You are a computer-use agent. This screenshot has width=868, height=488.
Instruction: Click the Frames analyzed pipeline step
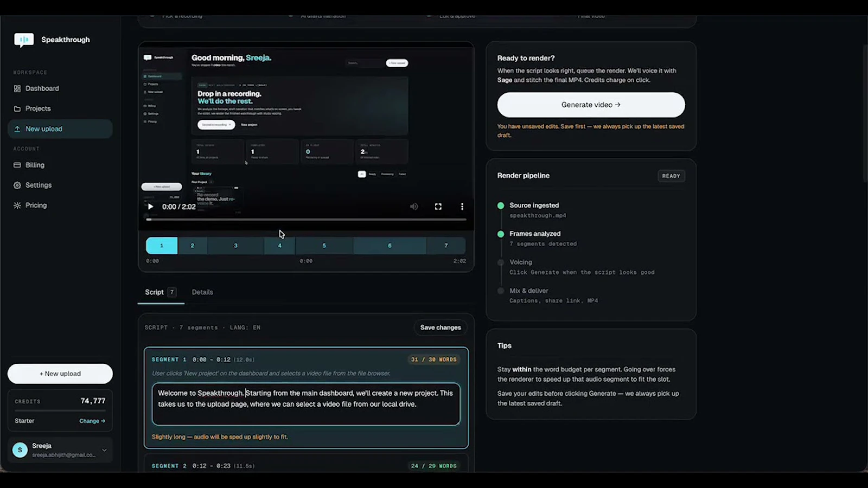[x=591, y=239]
